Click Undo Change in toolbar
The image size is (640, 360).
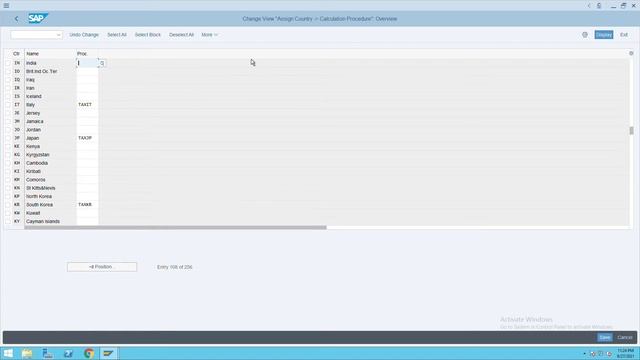[84, 35]
